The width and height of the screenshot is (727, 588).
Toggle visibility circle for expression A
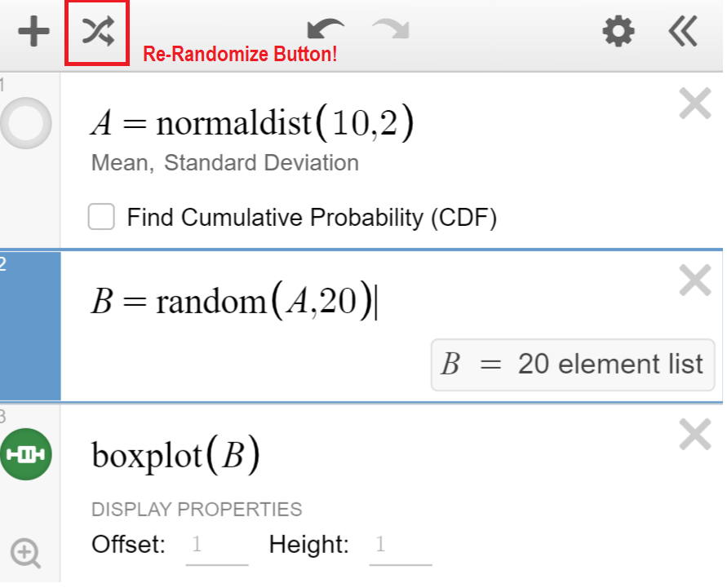click(26, 123)
